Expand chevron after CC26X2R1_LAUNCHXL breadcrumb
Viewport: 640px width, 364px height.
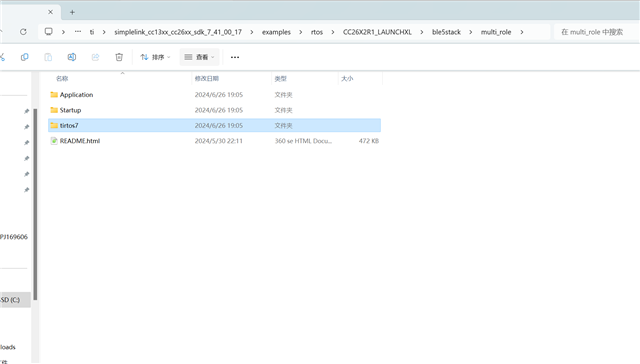pos(422,32)
